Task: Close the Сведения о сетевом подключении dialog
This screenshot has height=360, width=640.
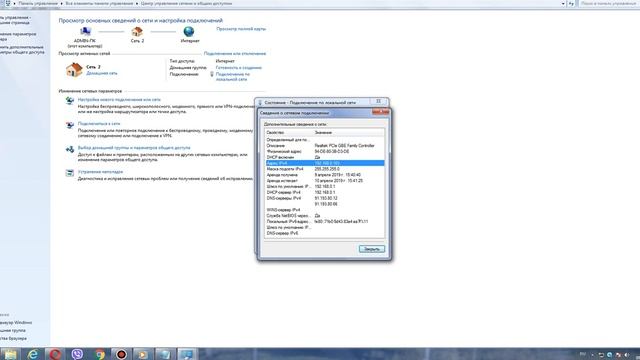Action: [x=380, y=112]
